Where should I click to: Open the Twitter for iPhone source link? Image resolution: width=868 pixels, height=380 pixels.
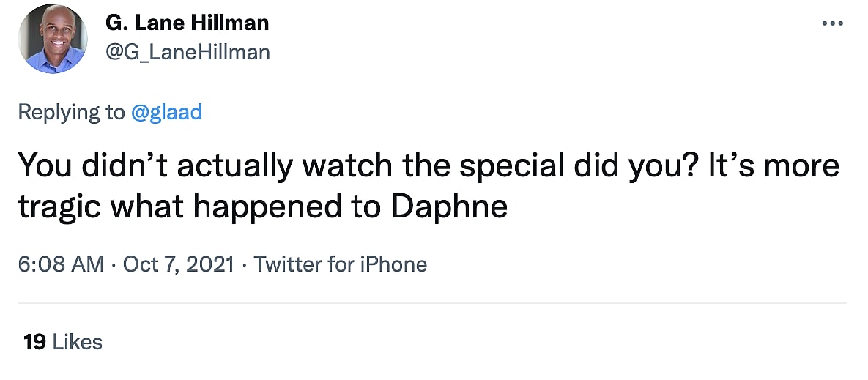(x=340, y=264)
